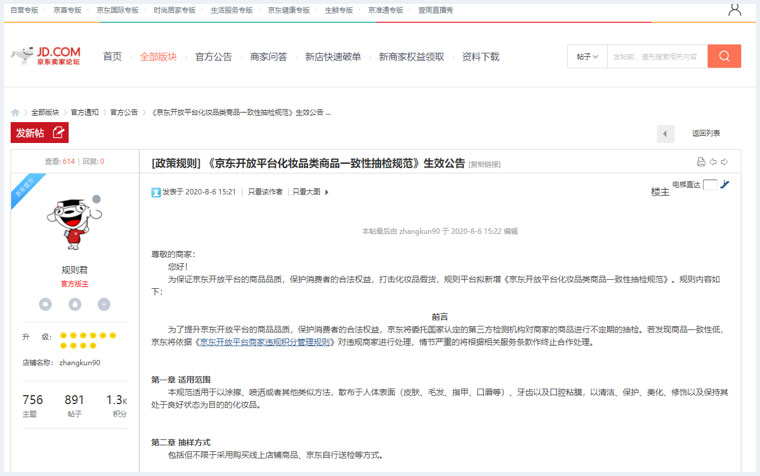Image resolution: width=760 pixels, height=476 pixels.
Task: Click the red 发新帖 button
Action: coord(40,133)
